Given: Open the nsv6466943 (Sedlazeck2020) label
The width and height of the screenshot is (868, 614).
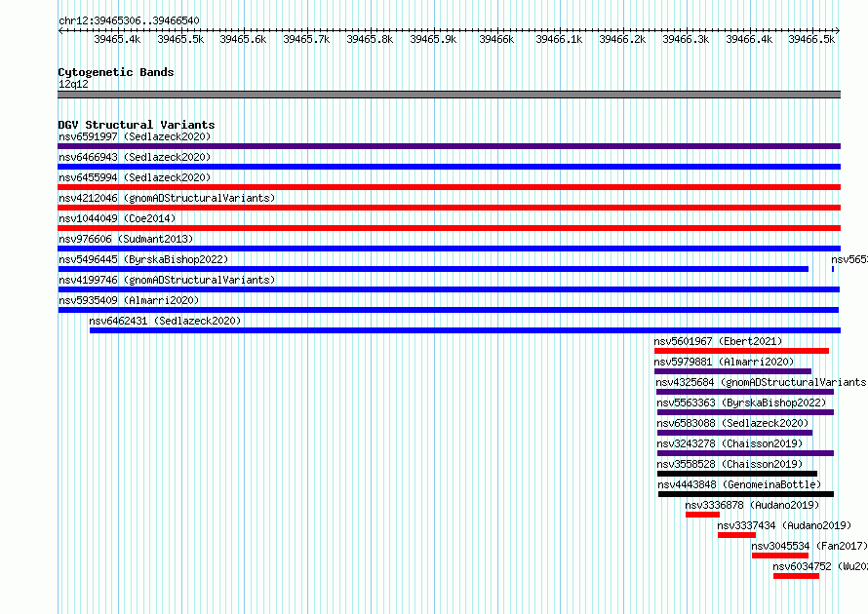Looking at the screenshot, I should pyautogui.click(x=135, y=157).
